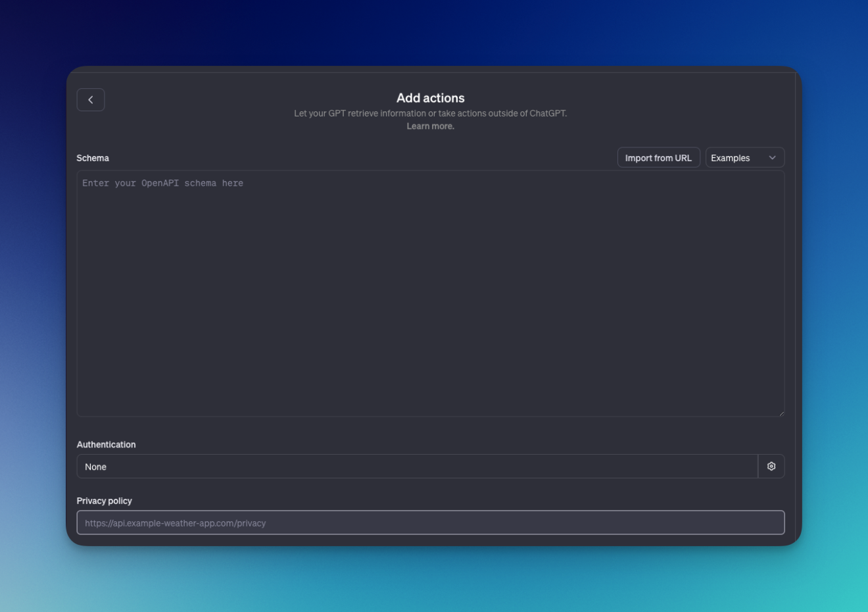Screen dimensions: 868x612
Task: Expand the Examples schema list
Action: [744, 157]
